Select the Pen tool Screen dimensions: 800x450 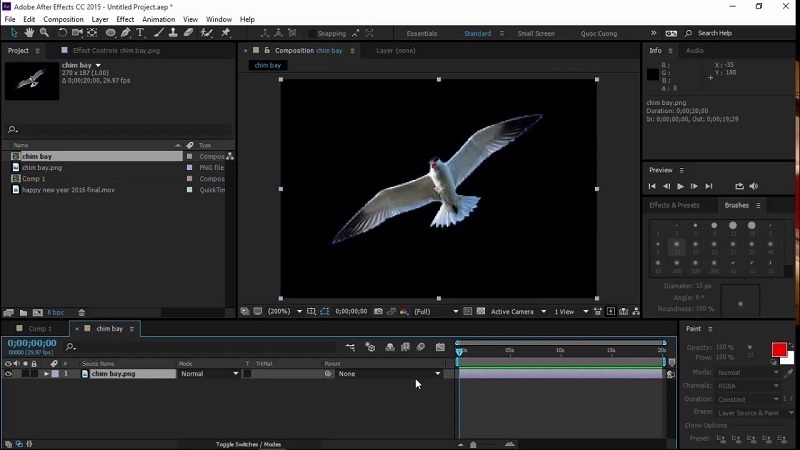(126, 33)
